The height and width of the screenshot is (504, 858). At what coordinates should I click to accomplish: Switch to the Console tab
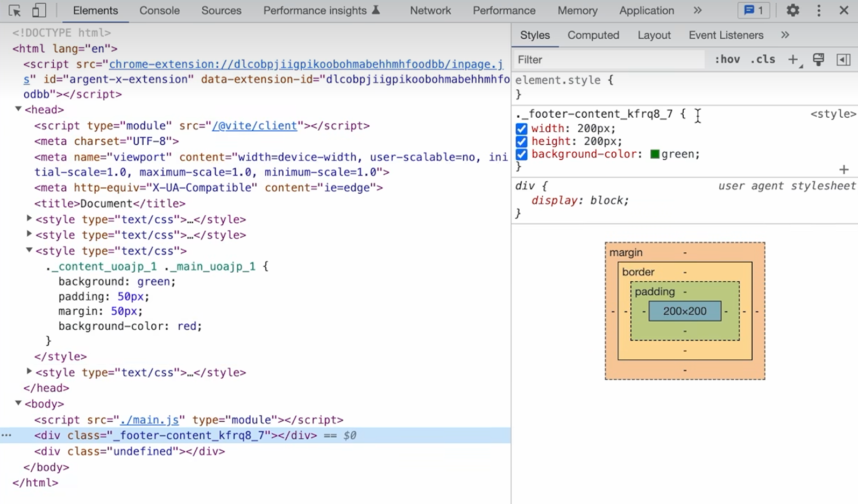coord(159,11)
